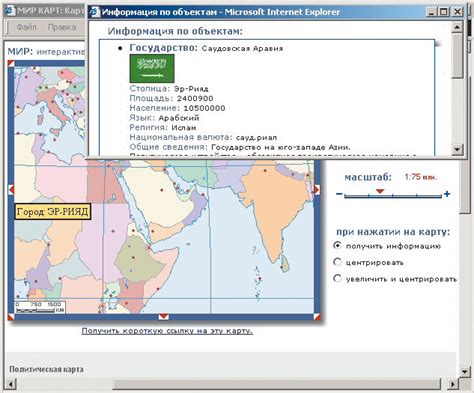Click the 'Город: ЭР-РИЯД' tooltip label
474x393 pixels.
(53, 212)
